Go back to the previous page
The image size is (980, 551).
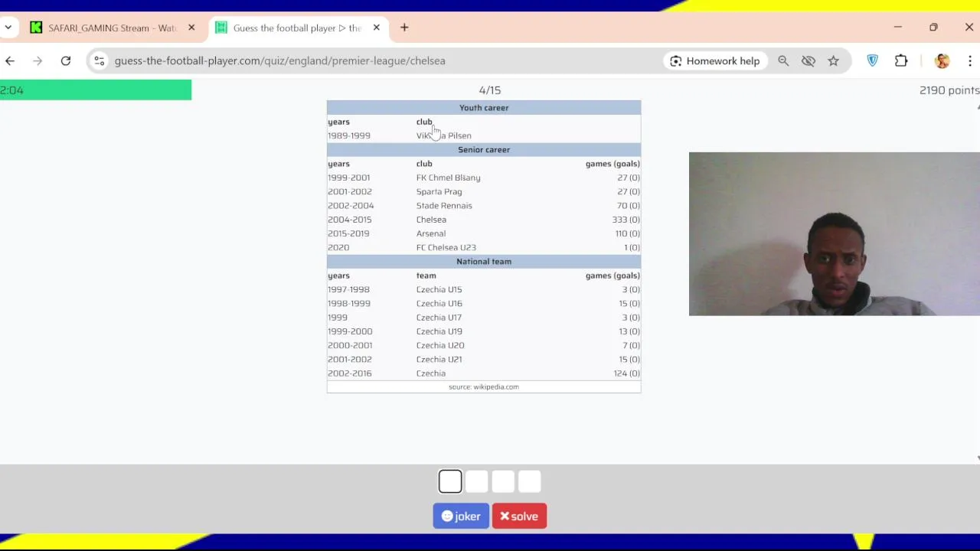pyautogui.click(x=10, y=60)
